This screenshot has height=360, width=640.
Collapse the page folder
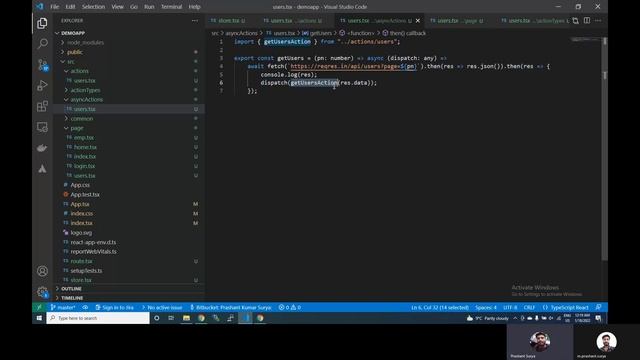pos(130,128)
